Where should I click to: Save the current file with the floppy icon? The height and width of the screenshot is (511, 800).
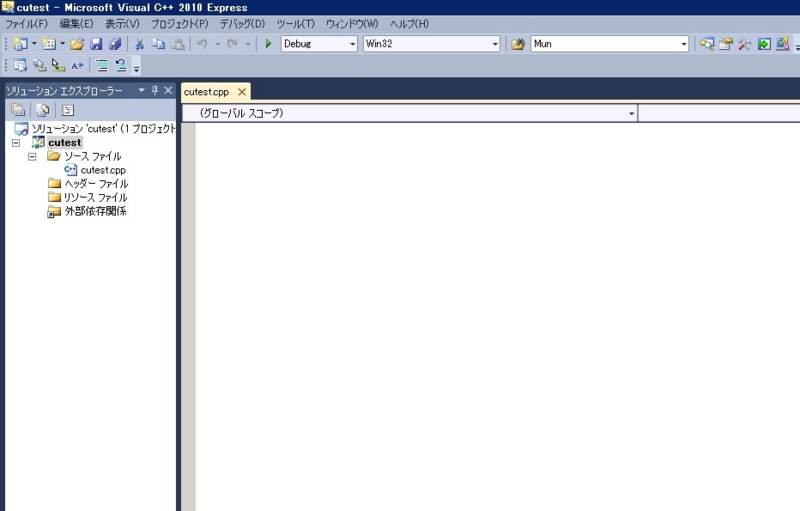click(96, 44)
